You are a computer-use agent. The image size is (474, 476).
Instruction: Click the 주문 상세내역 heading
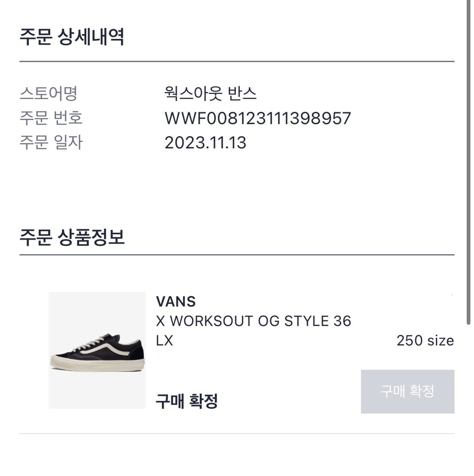72,37
